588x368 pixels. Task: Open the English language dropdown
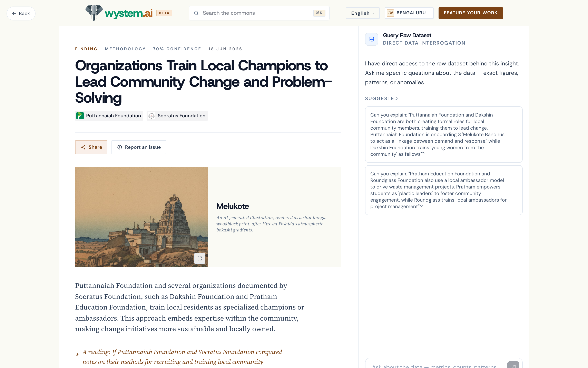pyautogui.click(x=363, y=13)
